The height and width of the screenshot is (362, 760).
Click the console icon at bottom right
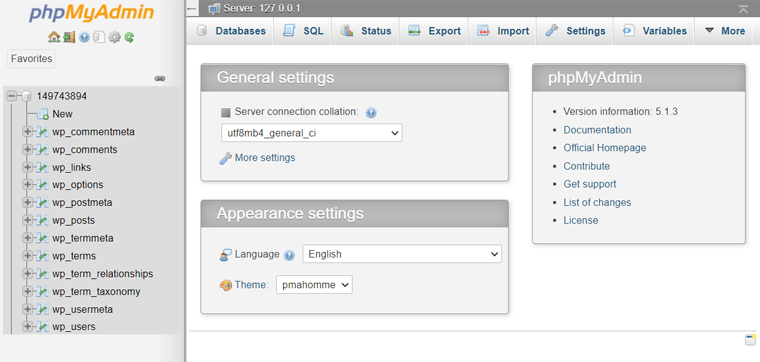(x=750, y=340)
